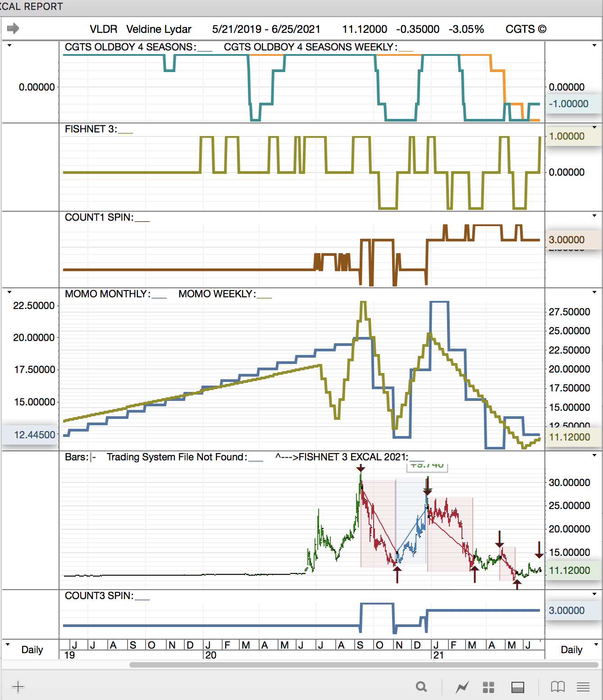
Task: Click the 12.44500 MOMO value tag
Action: point(30,435)
